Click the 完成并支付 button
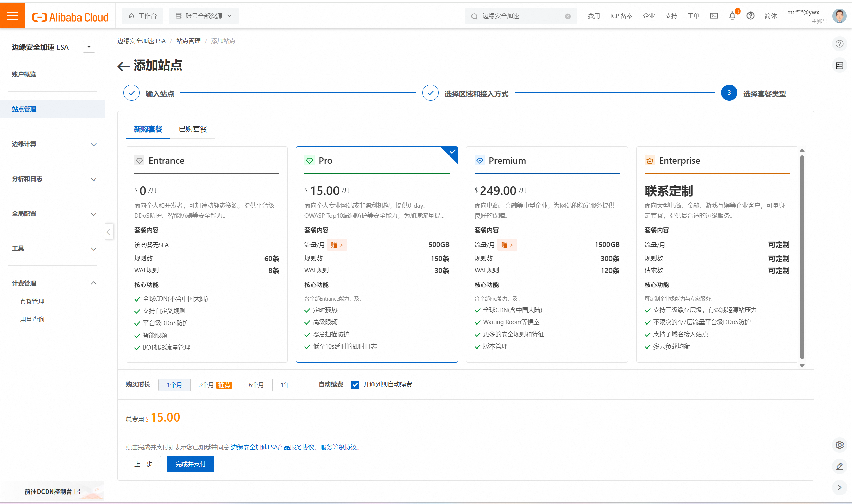 click(x=190, y=464)
